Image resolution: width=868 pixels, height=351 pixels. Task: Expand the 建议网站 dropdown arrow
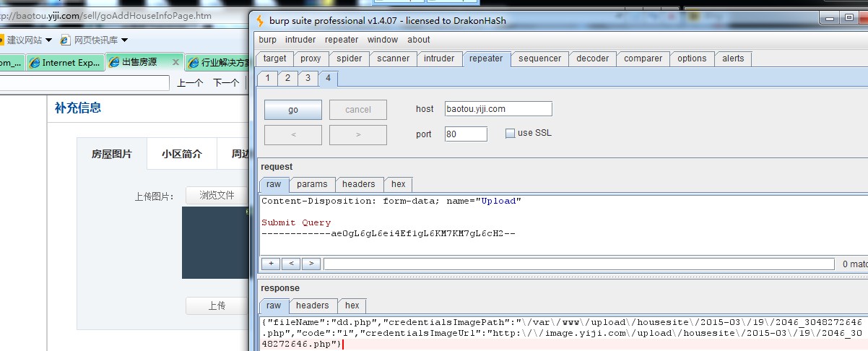48,40
